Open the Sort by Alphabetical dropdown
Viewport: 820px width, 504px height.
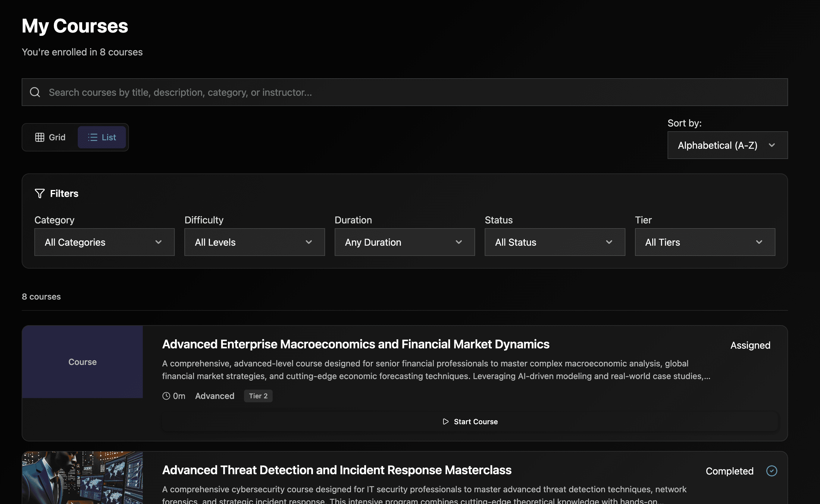tap(727, 145)
